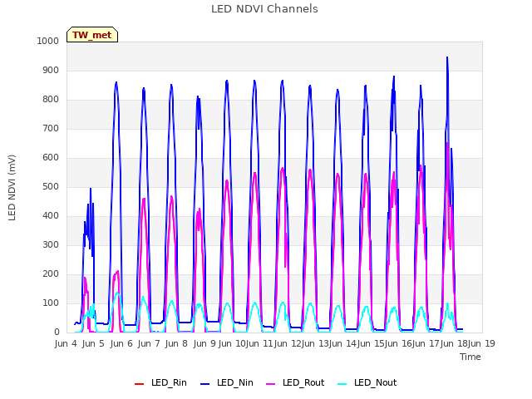Click the 800 y-axis tick label
532x399 pixels.
(x=51, y=100)
